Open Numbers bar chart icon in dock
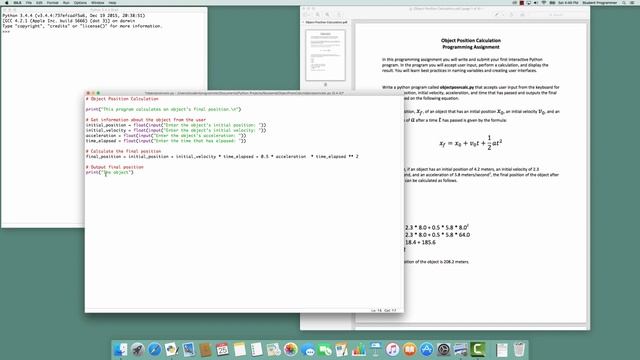Image resolution: width=640 pixels, height=360 pixels. point(359,350)
